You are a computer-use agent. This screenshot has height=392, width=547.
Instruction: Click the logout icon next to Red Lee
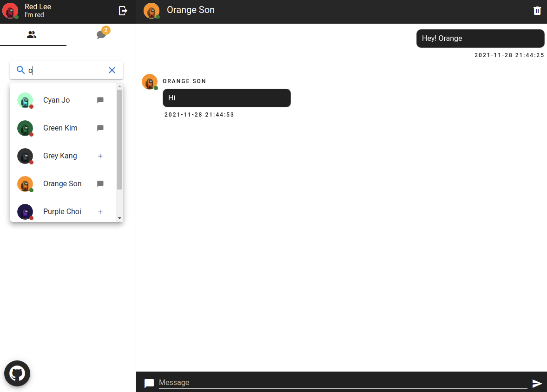[x=123, y=11]
